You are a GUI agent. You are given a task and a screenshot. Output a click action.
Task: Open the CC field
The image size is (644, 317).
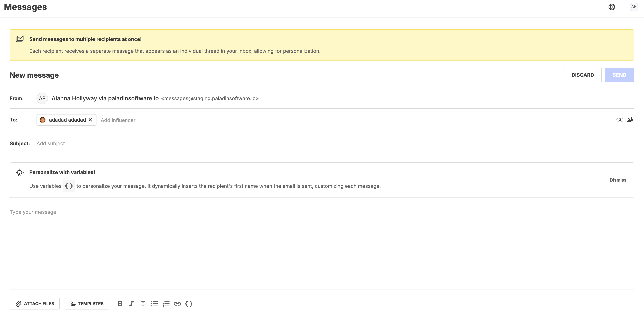620,120
